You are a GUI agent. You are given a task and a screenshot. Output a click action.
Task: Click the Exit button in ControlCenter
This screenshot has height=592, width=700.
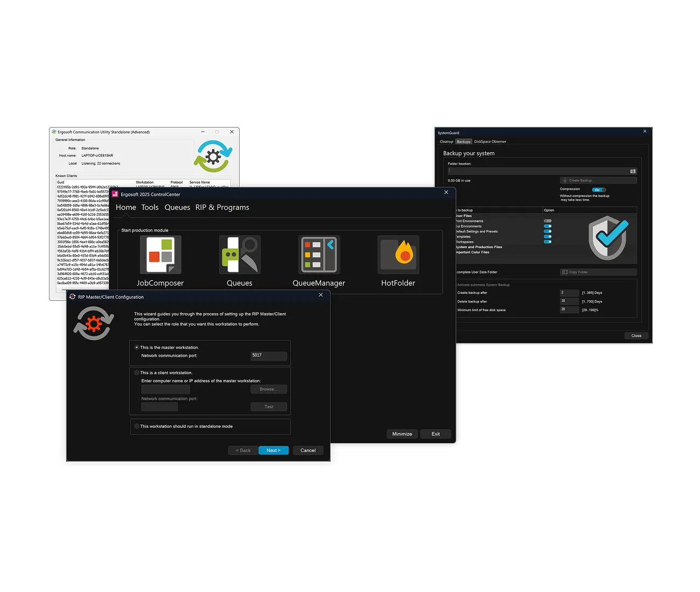pyautogui.click(x=436, y=434)
